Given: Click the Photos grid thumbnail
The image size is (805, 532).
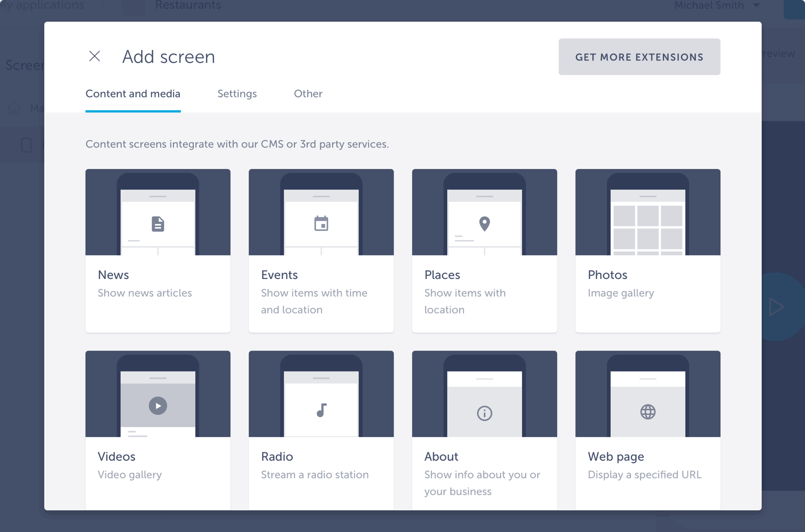Looking at the screenshot, I should click(x=648, y=228).
